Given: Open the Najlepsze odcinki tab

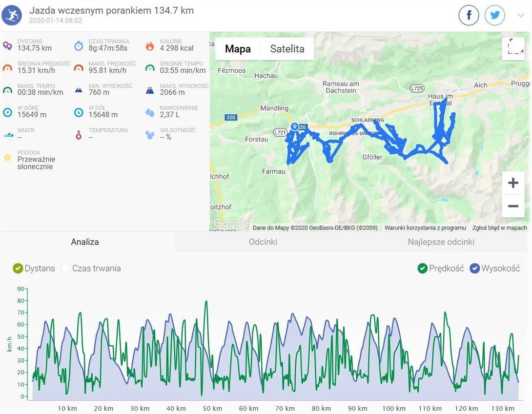Looking at the screenshot, I should [441, 242].
